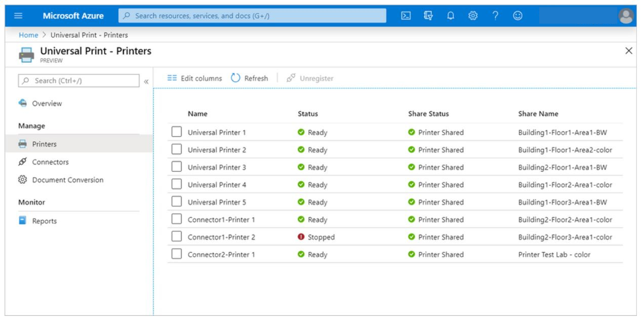
Task: Click Ready icon for Connector2-Printer 1
Action: click(x=301, y=255)
